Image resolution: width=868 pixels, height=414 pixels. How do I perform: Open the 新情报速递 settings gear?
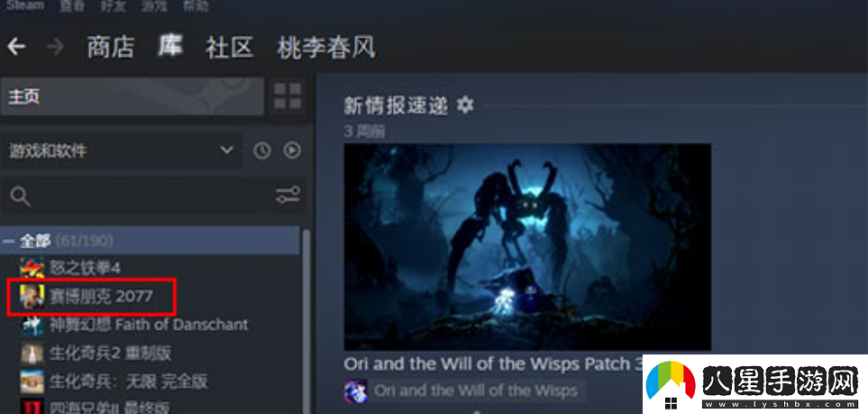pos(465,105)
